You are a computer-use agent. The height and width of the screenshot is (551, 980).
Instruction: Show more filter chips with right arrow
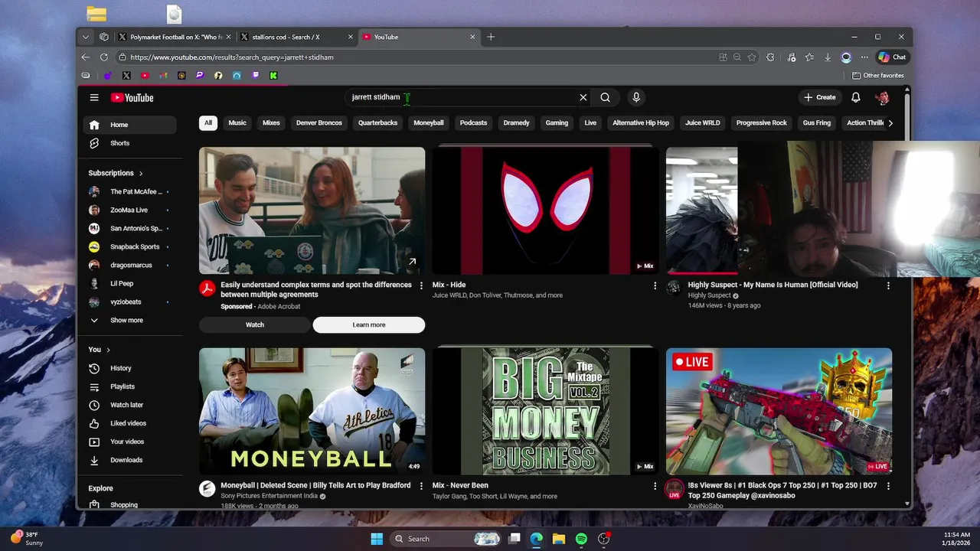[x=890, y=122]
